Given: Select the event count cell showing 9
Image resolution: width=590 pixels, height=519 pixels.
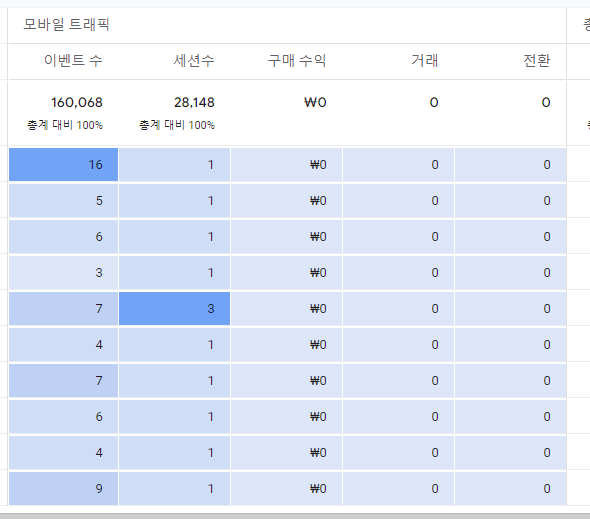Looking at the screenshot, I should click(63, 489).
